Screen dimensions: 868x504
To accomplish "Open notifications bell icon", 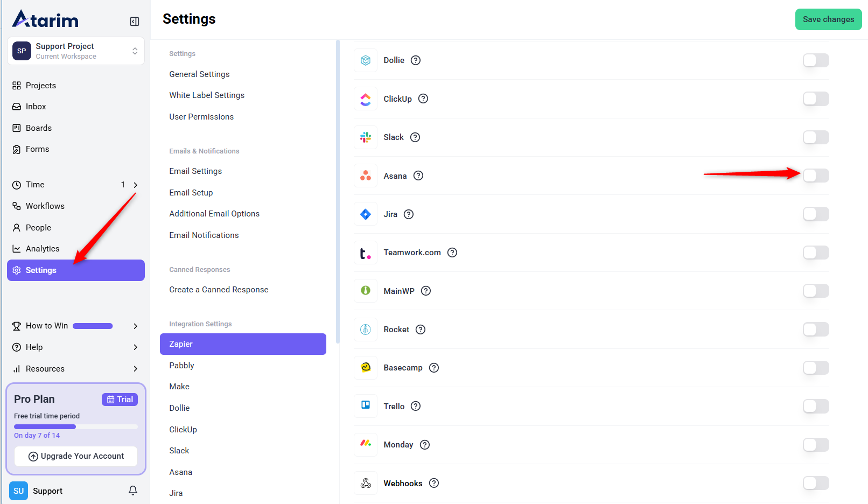I will click(x=133, y=491).
